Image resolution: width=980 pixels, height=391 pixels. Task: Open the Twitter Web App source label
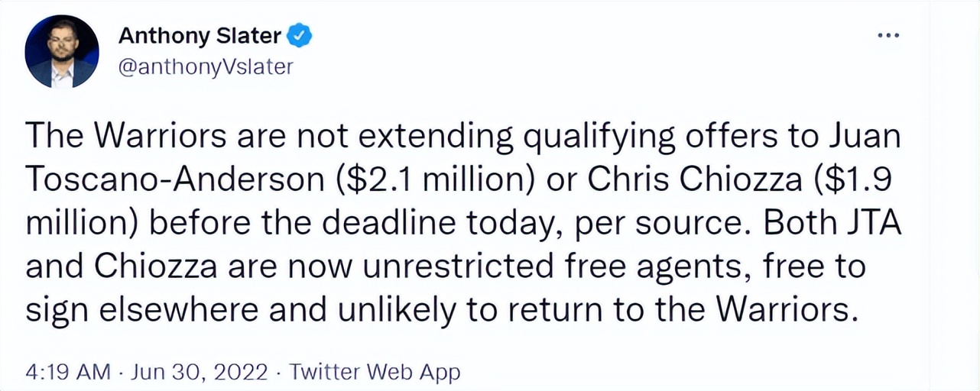(376, 372)
